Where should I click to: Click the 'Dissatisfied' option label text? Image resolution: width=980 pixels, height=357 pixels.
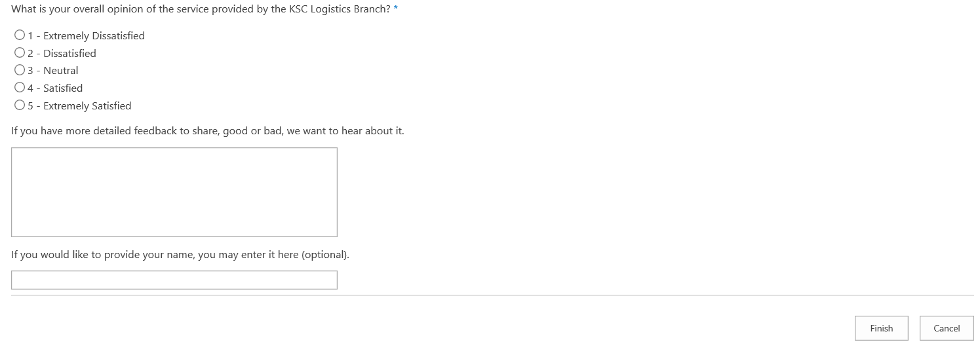[x=69, y=53]
